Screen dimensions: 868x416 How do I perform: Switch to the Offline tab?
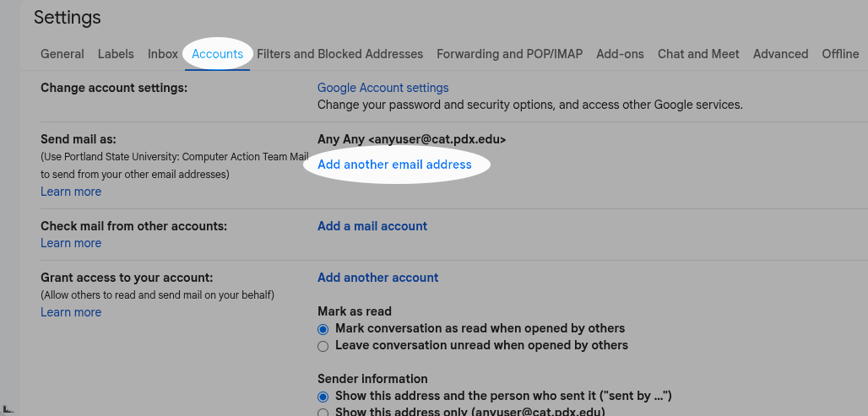[840, 54]
